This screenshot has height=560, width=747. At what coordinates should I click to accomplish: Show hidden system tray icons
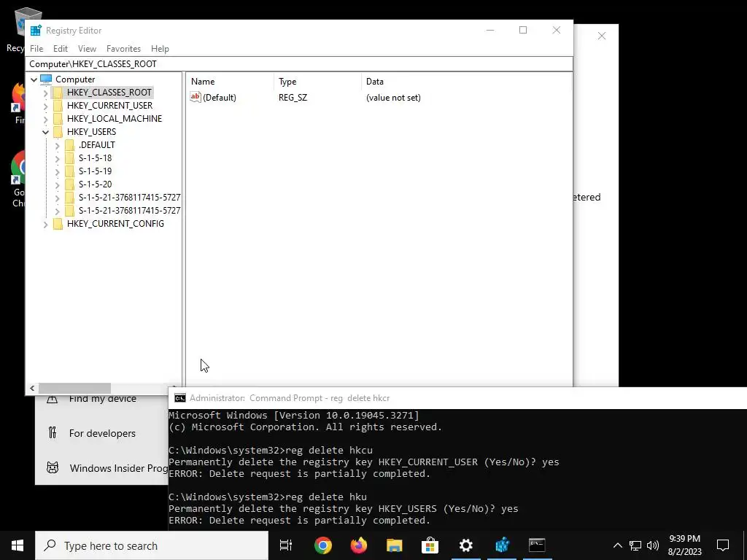pyautogui.click(x=617, y=545)
